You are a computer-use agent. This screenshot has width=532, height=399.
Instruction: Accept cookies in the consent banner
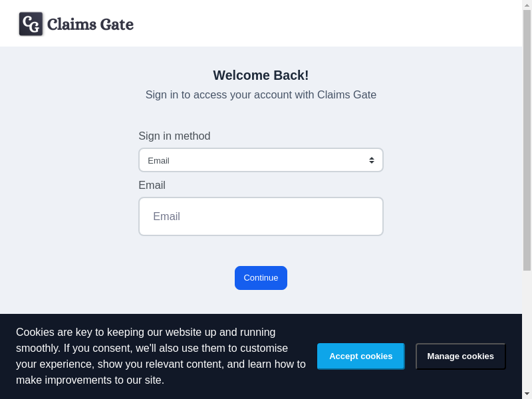[360, 356]
